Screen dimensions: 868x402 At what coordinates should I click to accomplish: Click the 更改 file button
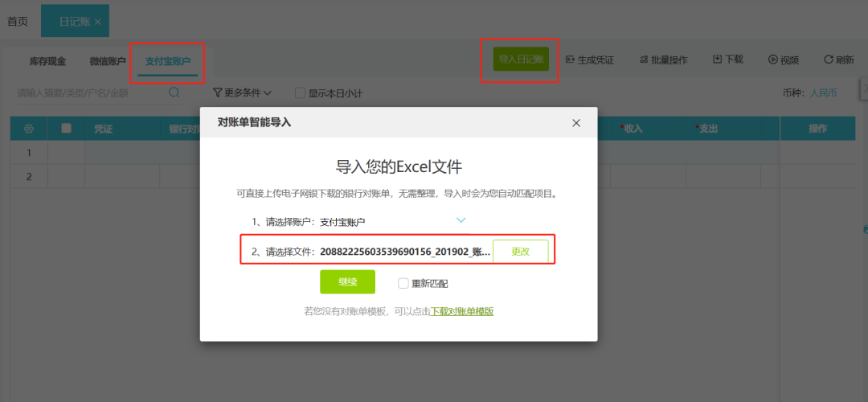pos(520,252)
